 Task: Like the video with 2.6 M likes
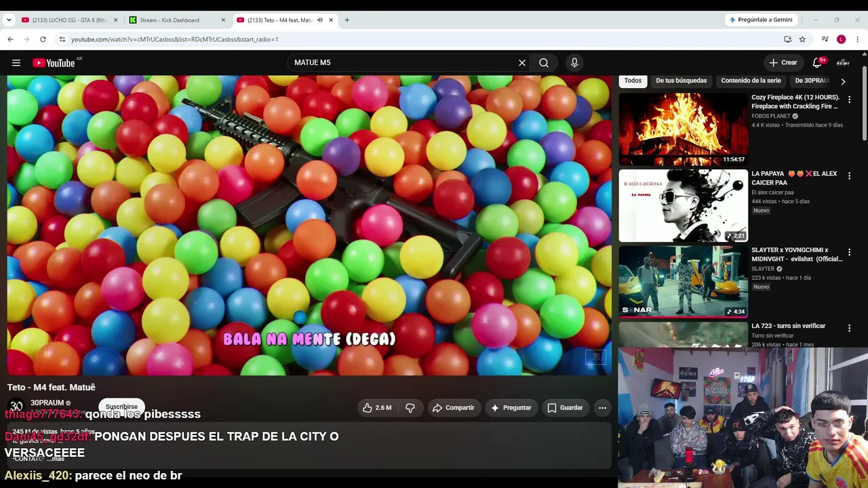[x=377, y=408]
